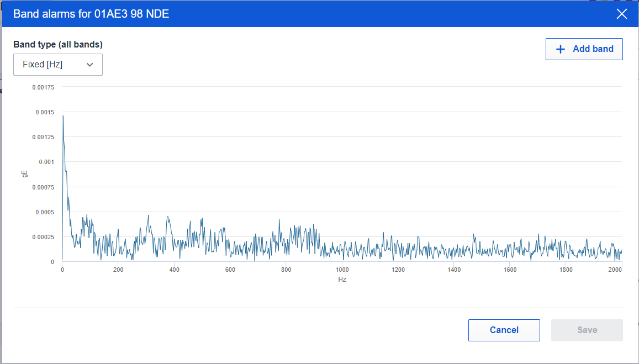Click the chevron arrow in band type selector
The height and width of the screenshot is (364, 639).
(90, 65)
